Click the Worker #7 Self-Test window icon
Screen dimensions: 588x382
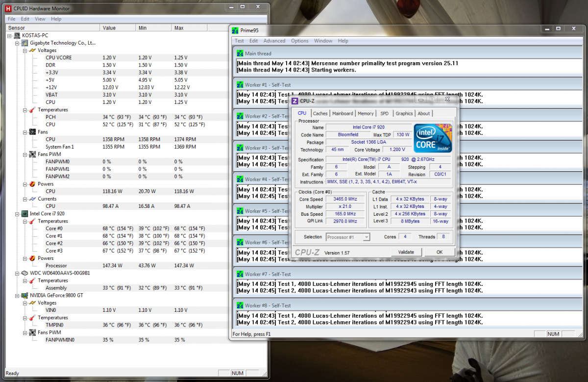240,274
